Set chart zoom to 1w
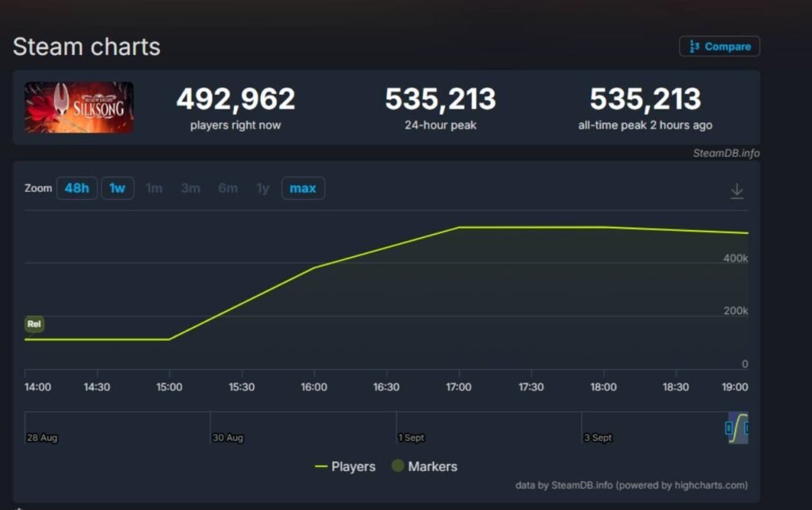Screen dimensions: 812x510 [117, 188]
